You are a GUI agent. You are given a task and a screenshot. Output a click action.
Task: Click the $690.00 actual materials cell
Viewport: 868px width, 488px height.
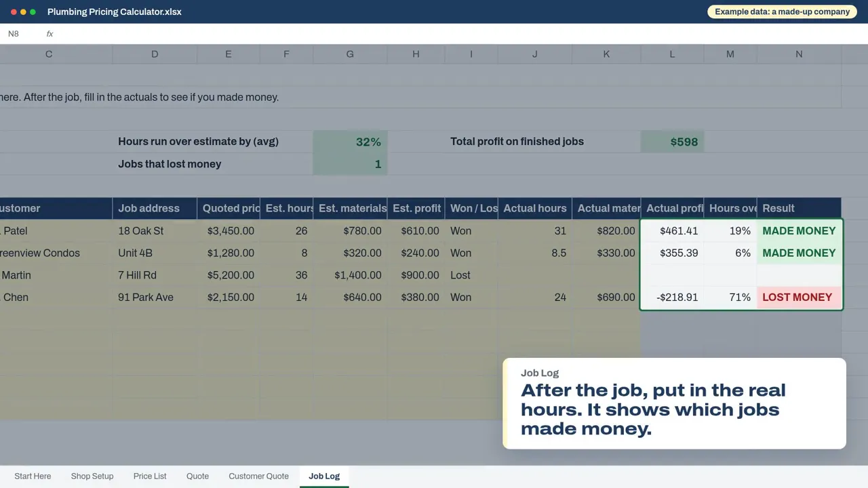point(606,297)
